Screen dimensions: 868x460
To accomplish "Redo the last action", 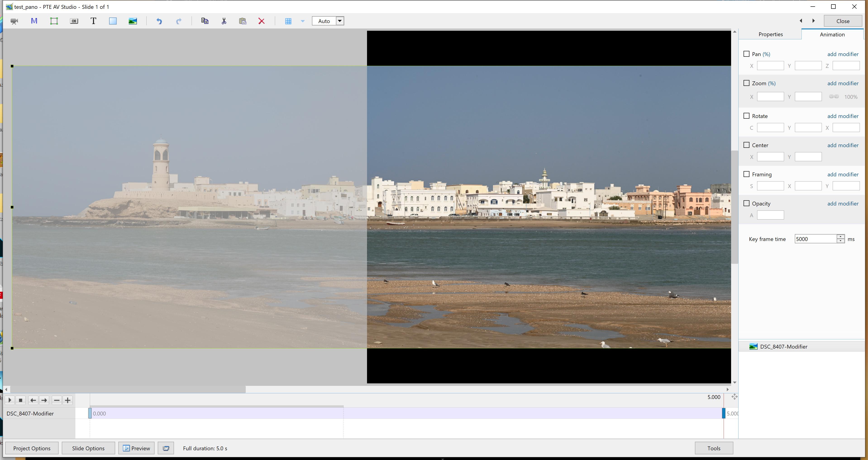I will coord(179,21).
